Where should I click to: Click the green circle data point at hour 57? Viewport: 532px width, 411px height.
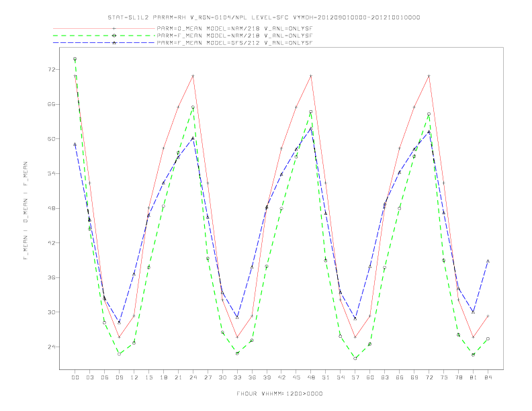tap(355, 358)
